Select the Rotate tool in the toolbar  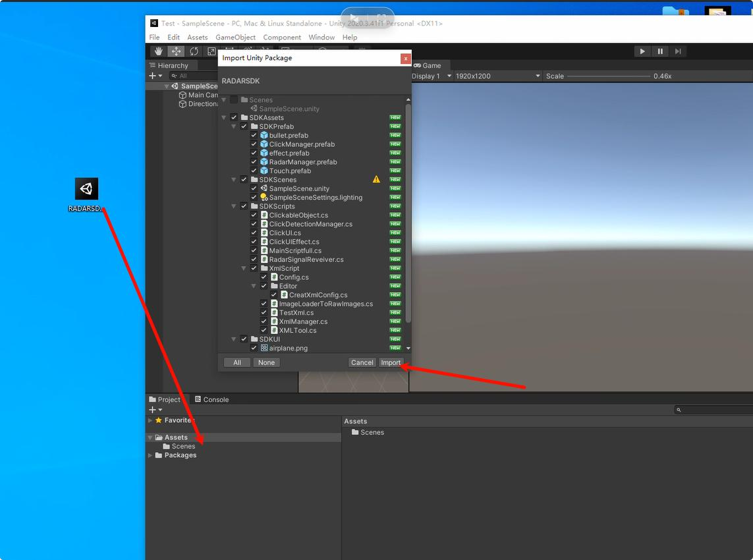click(x=194, y=51)
